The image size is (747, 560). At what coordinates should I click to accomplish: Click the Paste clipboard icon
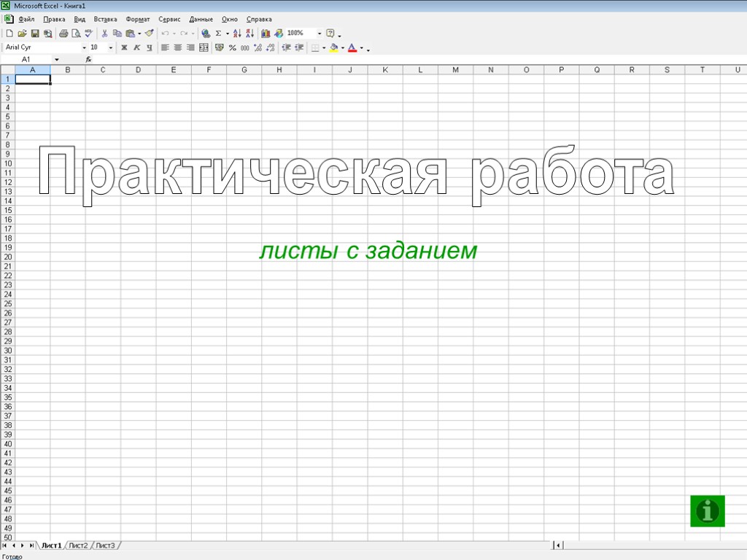[x=130, y=34]
